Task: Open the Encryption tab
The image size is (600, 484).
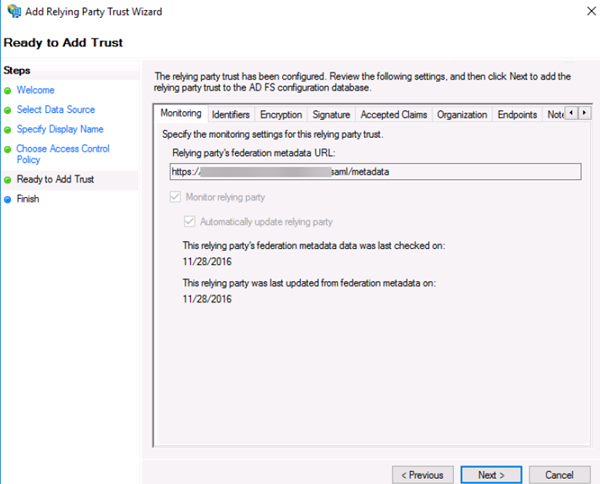Action: coord(281,114)
